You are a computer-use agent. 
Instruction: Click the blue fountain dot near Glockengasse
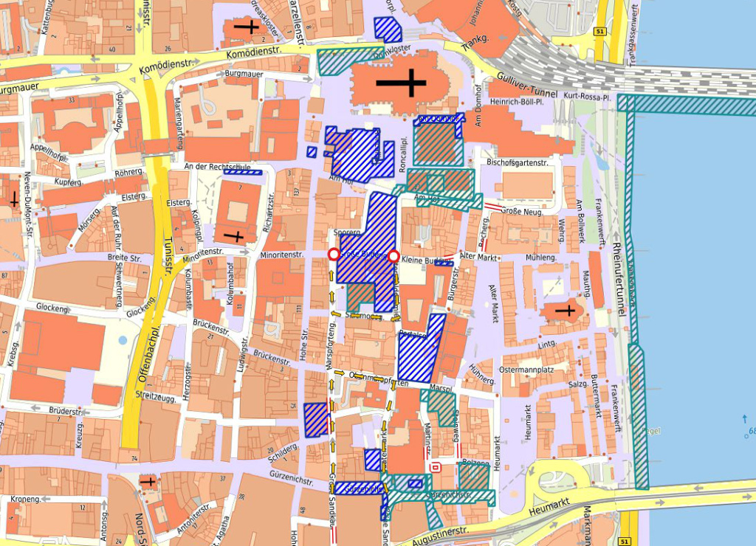coord(123,340)
